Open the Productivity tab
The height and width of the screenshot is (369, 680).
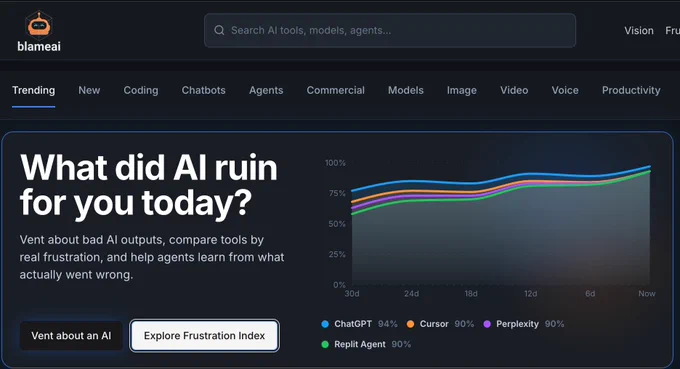click(x=631, y=90)
